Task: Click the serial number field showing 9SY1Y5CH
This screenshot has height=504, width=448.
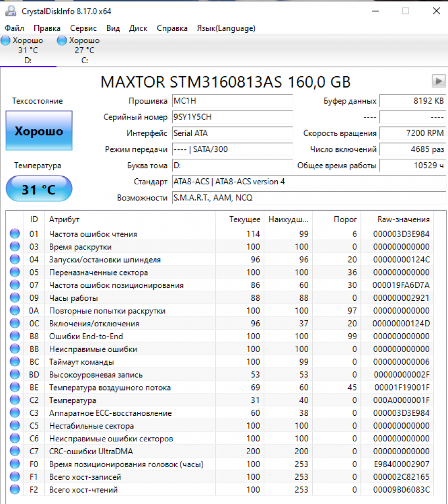Action: point(232,117)
